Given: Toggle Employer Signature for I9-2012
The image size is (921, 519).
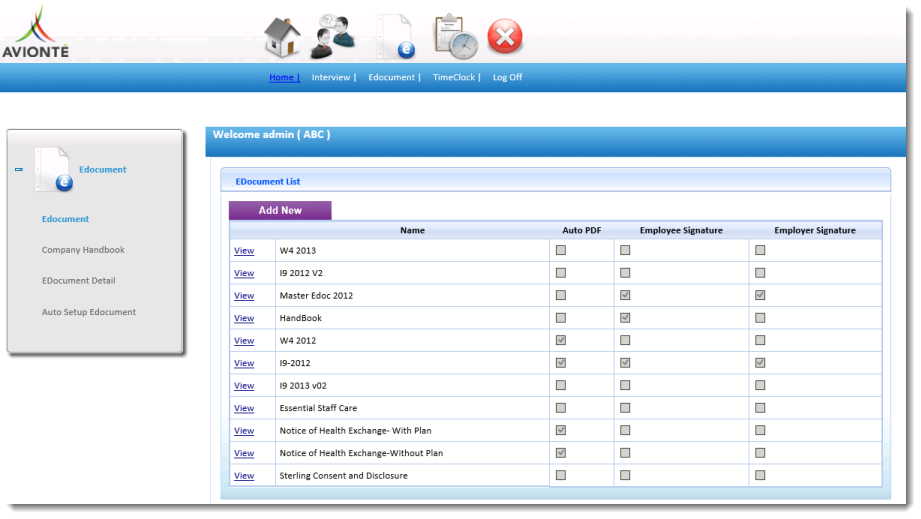Looking at the screenshot, I should point(760,363).
